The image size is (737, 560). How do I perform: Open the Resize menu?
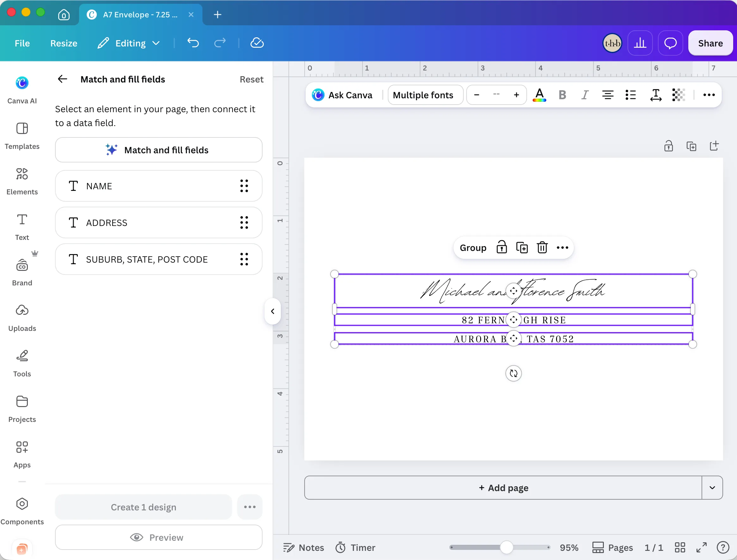point(64,43)
